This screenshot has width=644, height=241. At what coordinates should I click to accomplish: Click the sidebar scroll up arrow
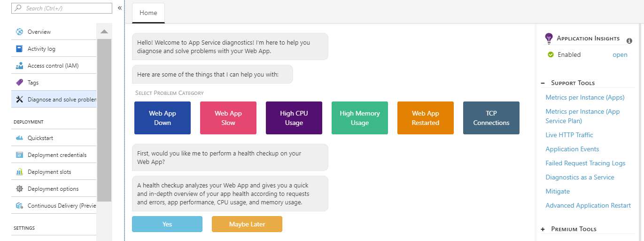click(104, 31)
